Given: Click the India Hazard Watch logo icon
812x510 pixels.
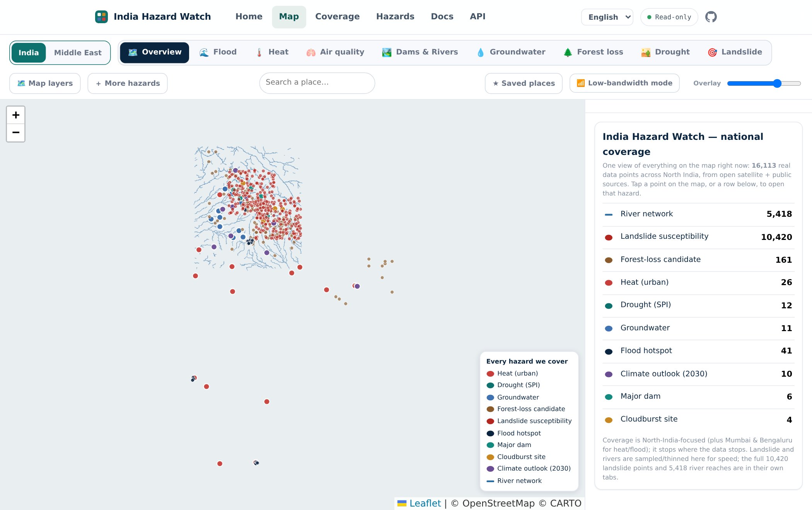Looking at the screenshot, I should point(101,17).
